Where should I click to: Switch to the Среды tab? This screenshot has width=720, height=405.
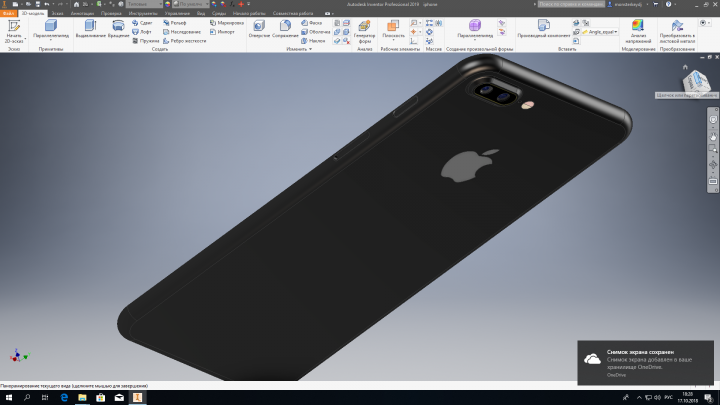[219, 13]
